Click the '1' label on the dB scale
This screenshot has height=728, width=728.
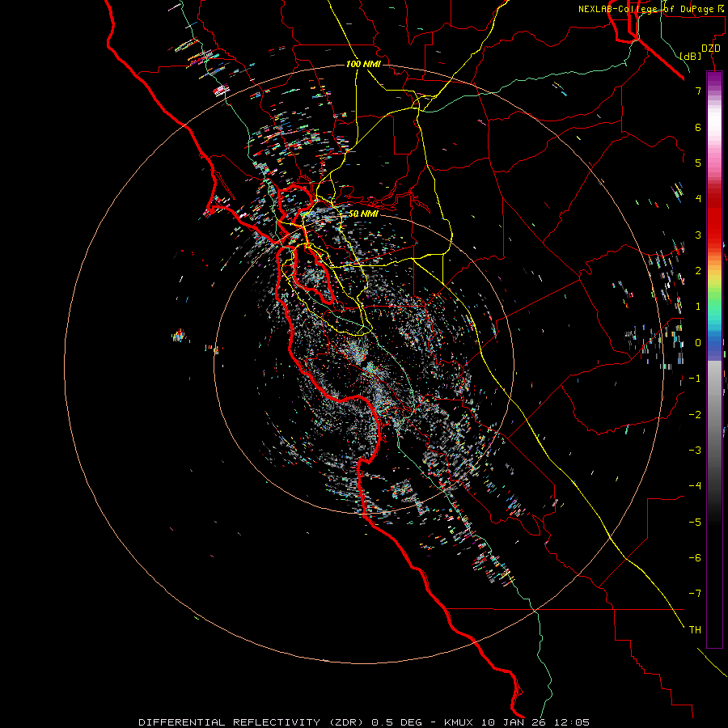coord(698,307)
